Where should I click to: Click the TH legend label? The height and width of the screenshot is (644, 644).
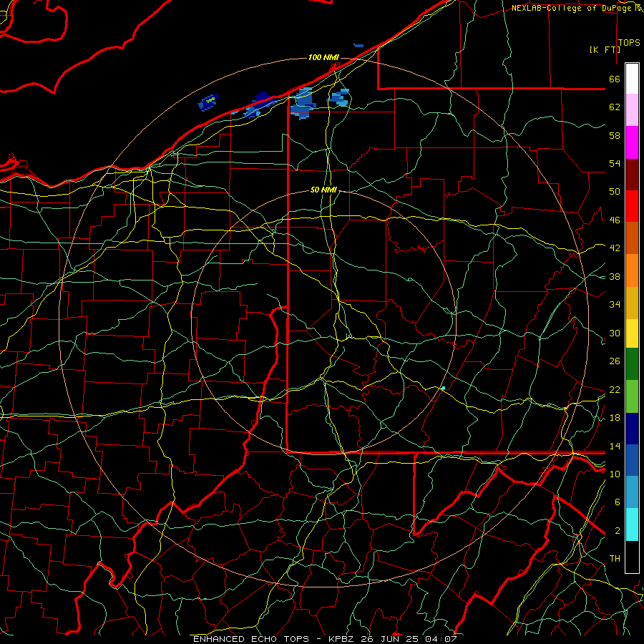click(x=615, y=559)
